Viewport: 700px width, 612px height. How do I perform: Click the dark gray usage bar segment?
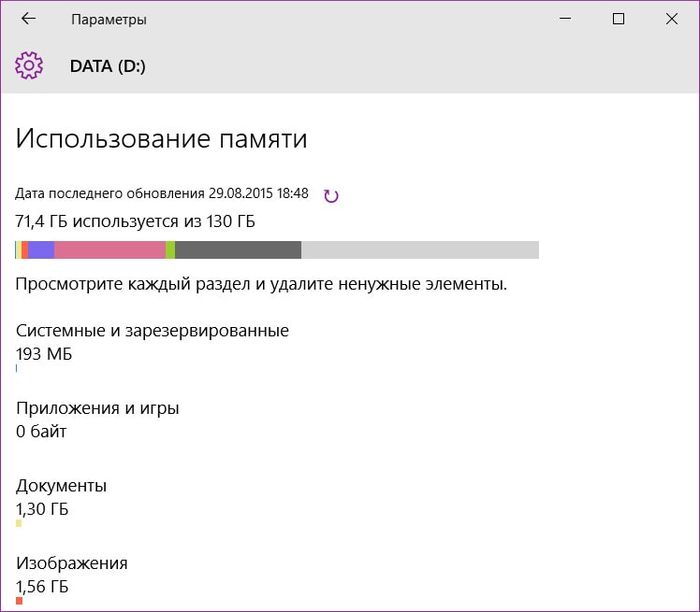238,250
